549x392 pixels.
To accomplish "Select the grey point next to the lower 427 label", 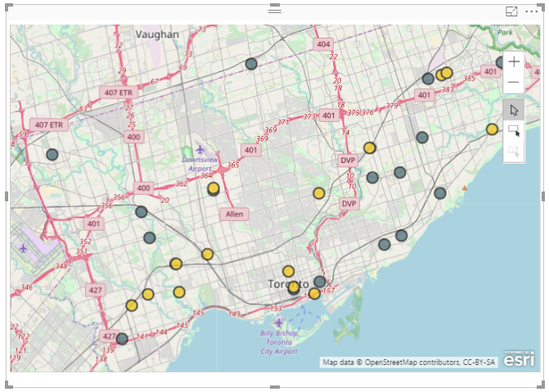I will coord(122,339).
